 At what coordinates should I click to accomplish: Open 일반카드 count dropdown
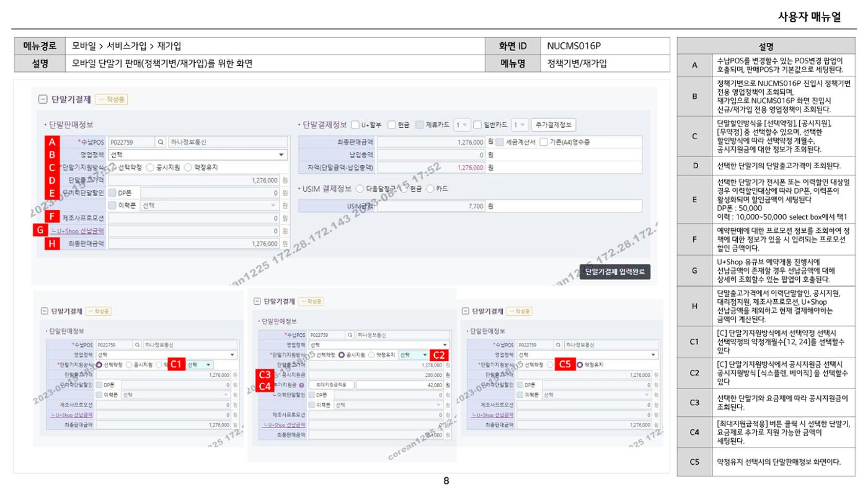pyautogui.click(x=519, y=125)
